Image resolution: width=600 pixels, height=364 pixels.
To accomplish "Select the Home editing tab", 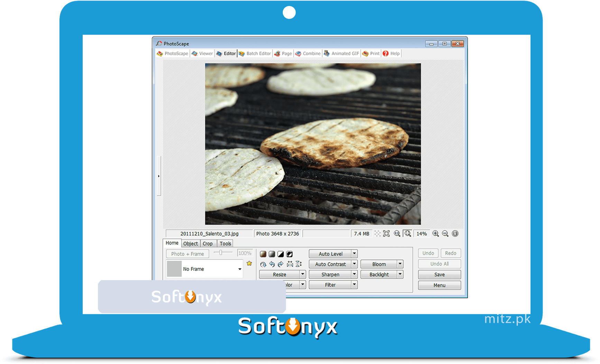I will pyautogui.click(x=172, y=243).
